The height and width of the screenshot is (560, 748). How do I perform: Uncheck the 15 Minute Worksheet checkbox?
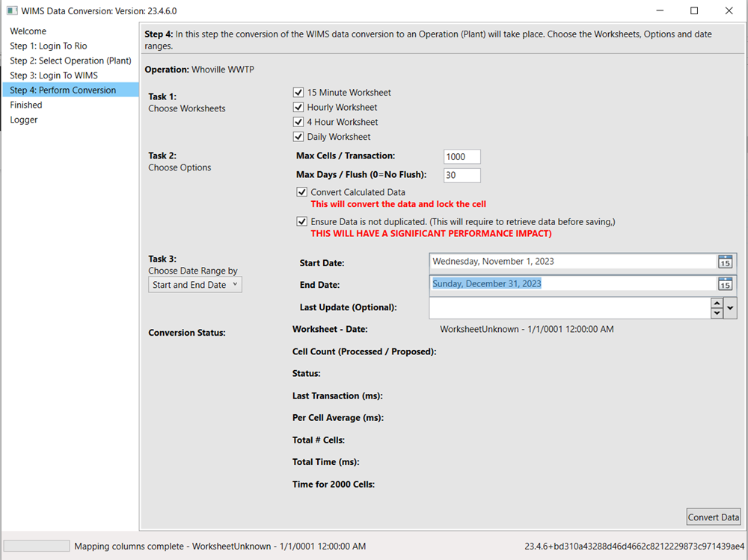tap(298, 93)
